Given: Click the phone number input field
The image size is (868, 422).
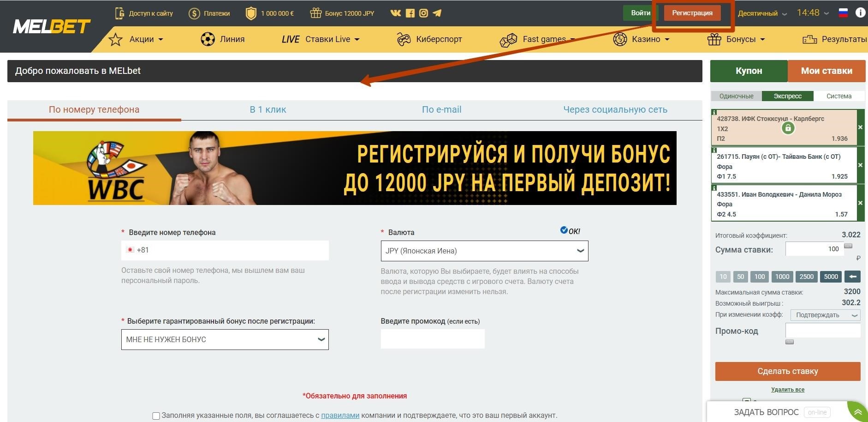Looking at the screenshot, I should [x=225, y=250].
